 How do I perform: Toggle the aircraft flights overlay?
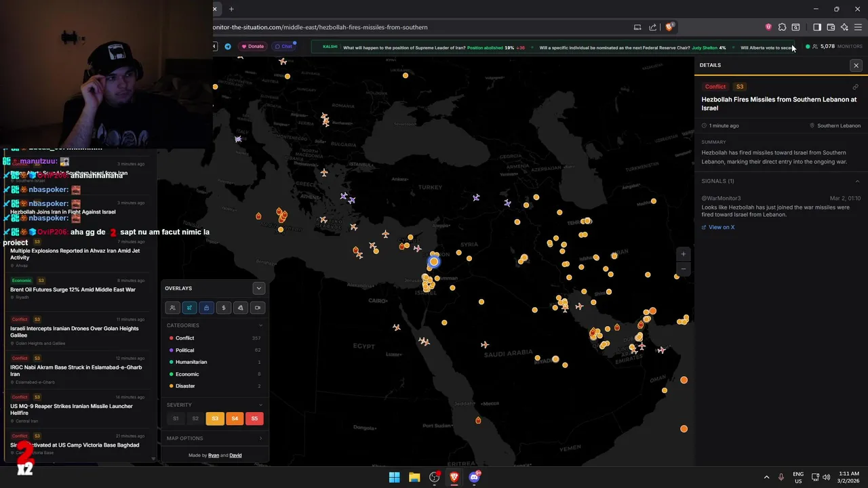[189, 308]
